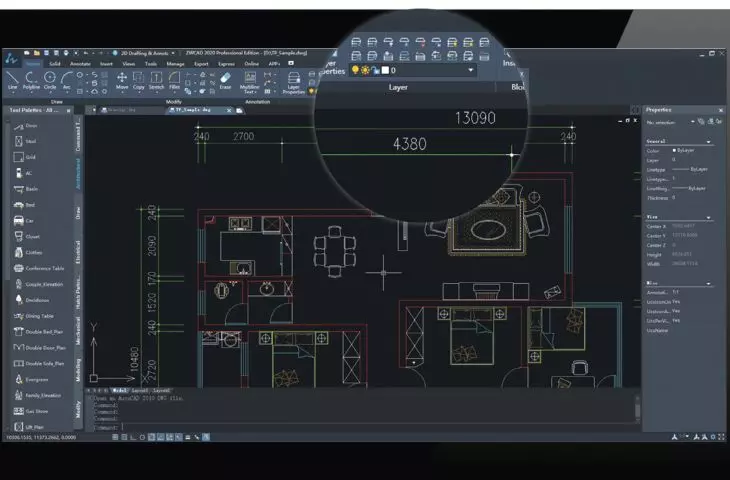Insert the Car block from Tool Palettes

(x=24, y=221)
